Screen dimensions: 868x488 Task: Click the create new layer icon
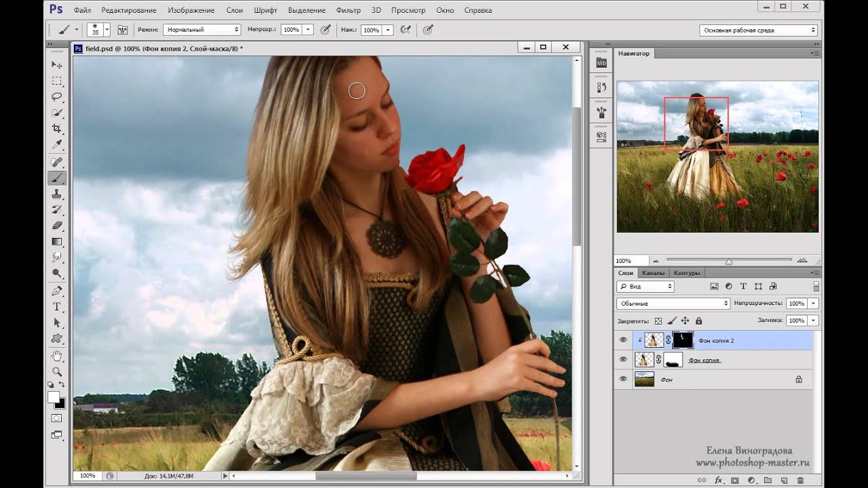[783, 481]
